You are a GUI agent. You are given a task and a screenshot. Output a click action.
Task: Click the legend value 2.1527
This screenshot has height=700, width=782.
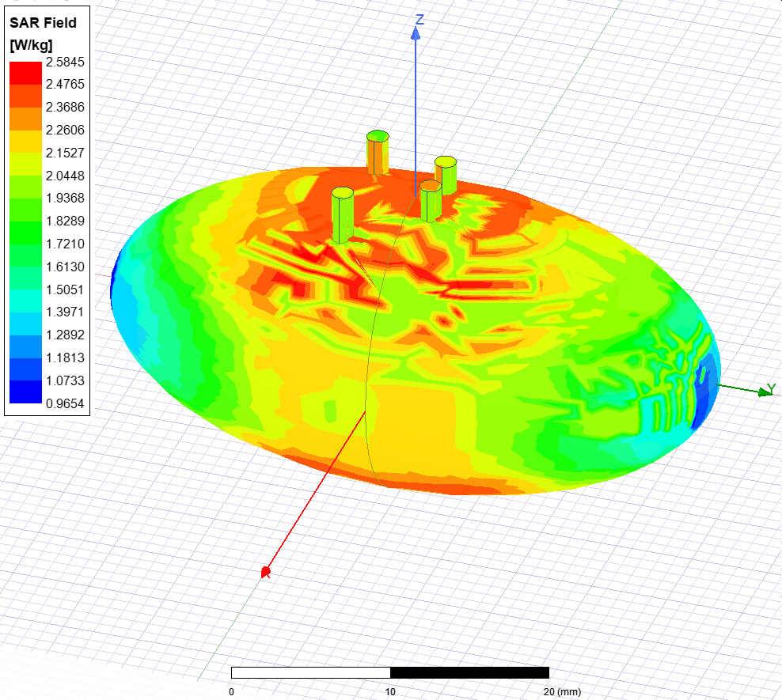coord(65,153)
